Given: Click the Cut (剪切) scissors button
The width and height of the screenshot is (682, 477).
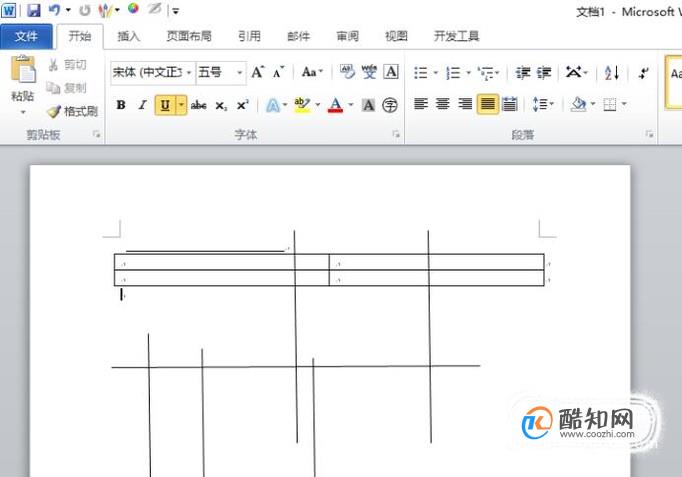Looking at the screenshot, I should coord(67,65).
